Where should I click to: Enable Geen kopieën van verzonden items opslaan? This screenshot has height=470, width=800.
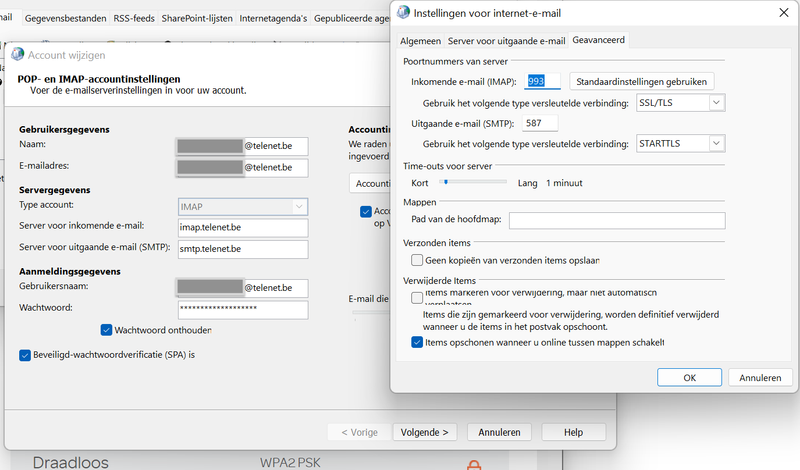[x=417, y=260]
